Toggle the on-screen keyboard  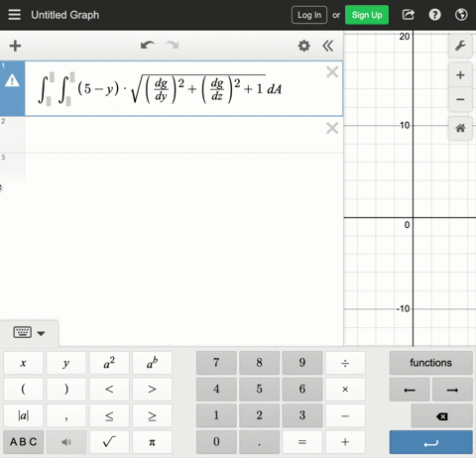pyautogui.click(x=23, y=332)
